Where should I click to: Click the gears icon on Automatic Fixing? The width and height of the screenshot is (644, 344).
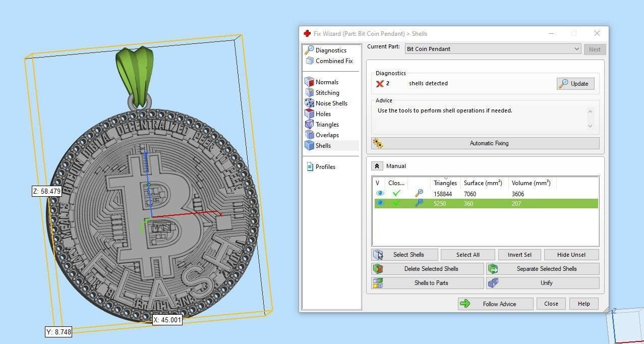point(378,143)
